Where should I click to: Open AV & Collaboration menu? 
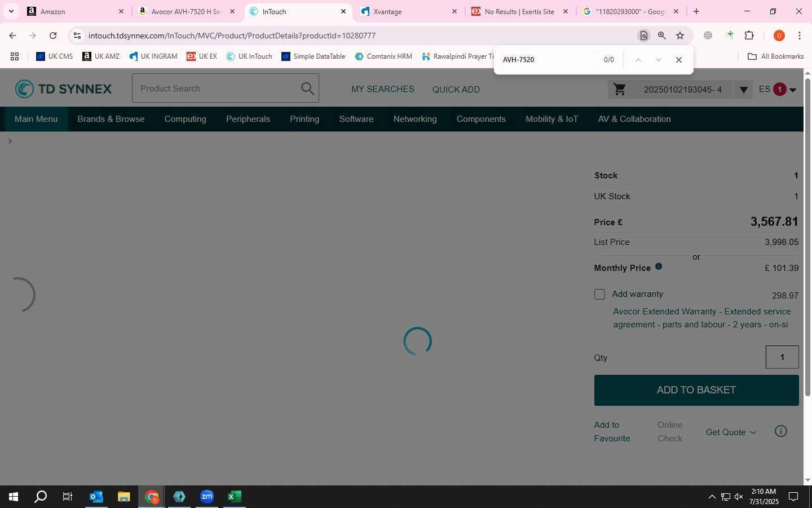click(634, 119)
